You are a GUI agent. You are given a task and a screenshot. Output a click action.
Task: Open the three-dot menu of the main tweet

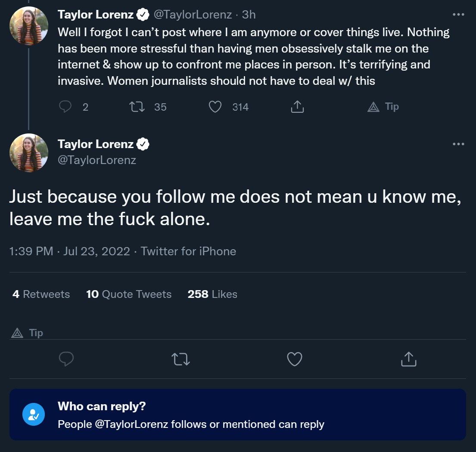coord(458,144)
